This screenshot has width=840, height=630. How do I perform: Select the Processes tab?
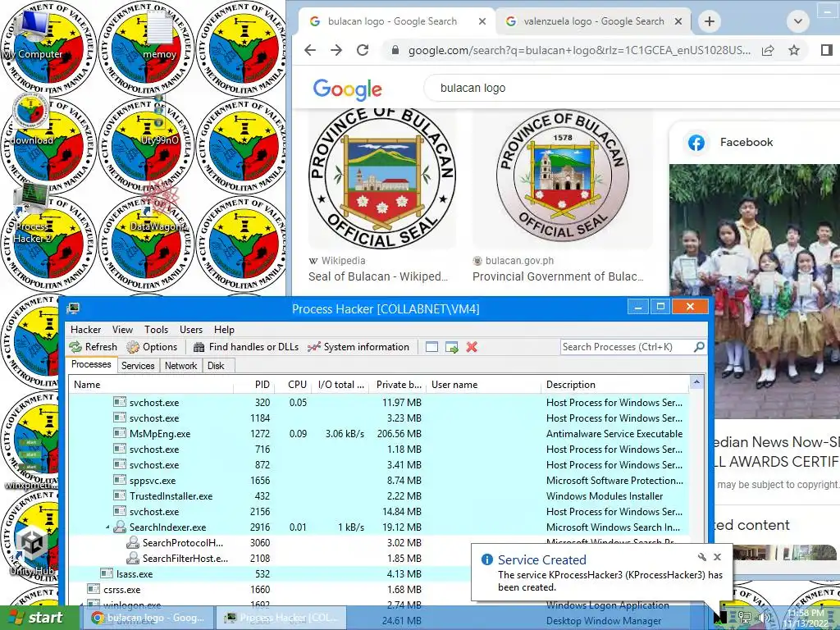tap(91, 364)
